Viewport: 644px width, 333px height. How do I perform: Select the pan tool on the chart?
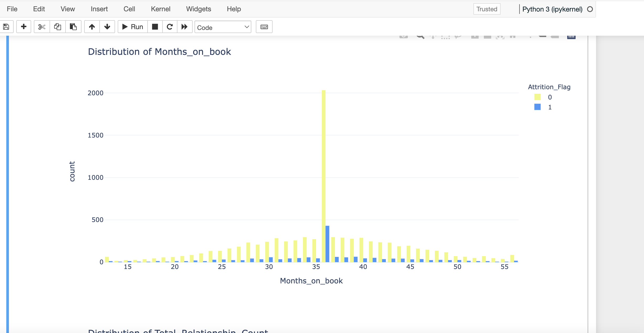pos(433,37)
